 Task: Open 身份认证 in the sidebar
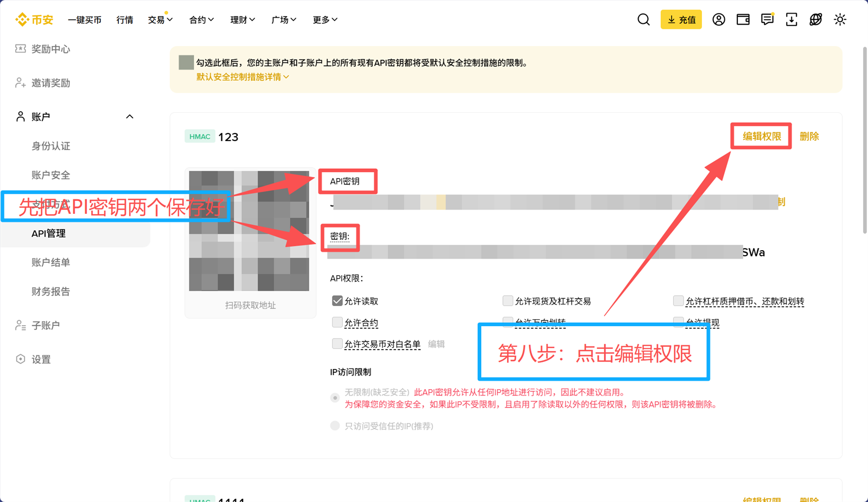[x=51, y=146]
